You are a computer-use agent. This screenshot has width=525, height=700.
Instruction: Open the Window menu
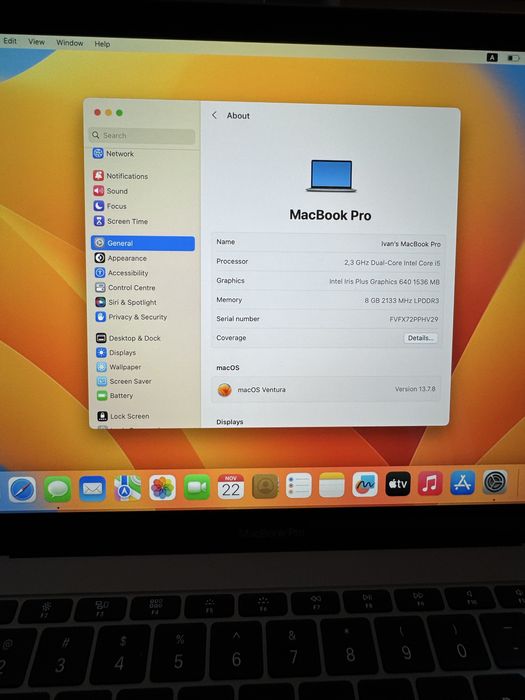(70, 43)
